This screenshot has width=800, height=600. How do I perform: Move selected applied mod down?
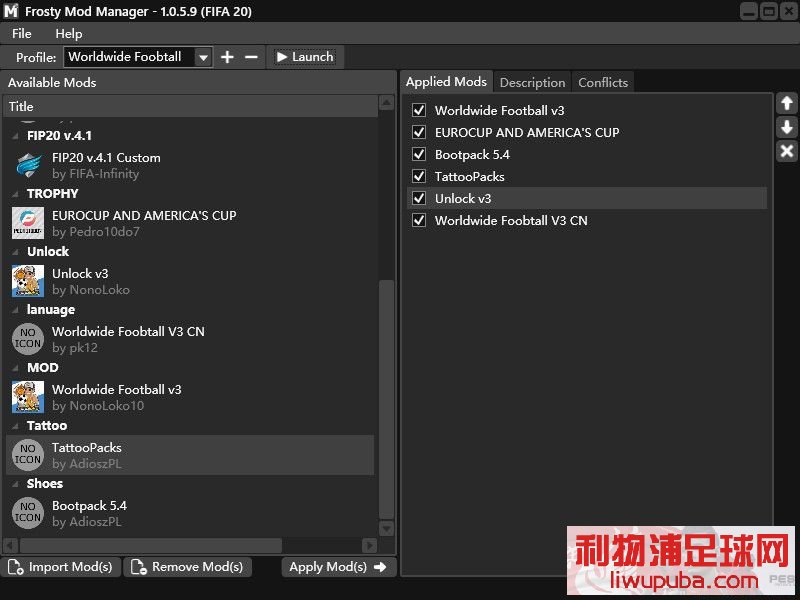point(787,127)
